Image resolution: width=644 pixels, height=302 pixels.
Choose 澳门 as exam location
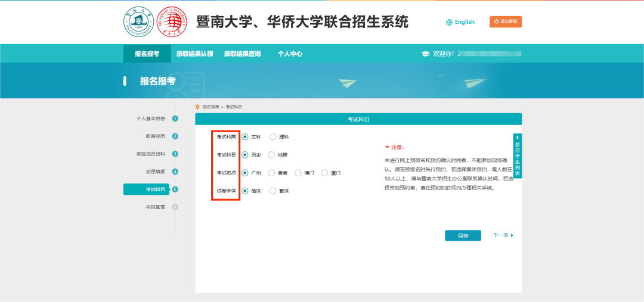point(298,173)
